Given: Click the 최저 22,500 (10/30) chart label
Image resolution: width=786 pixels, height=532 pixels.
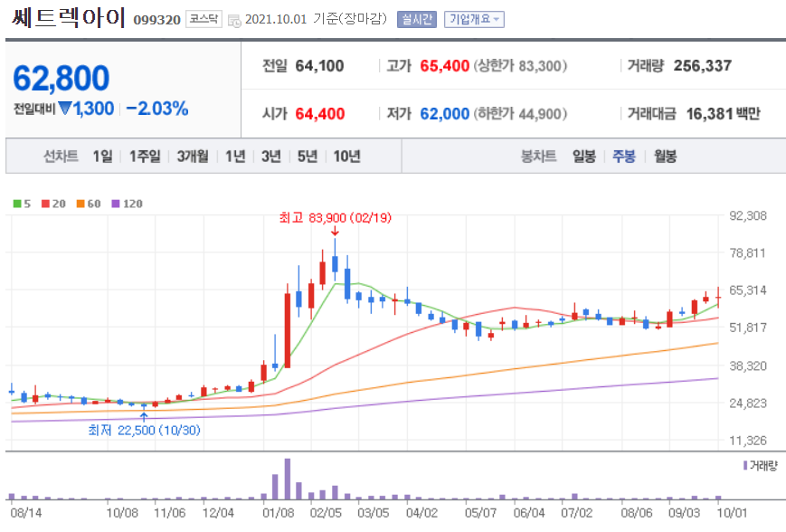Looking at the screenshot, I should tap(144, 430).
